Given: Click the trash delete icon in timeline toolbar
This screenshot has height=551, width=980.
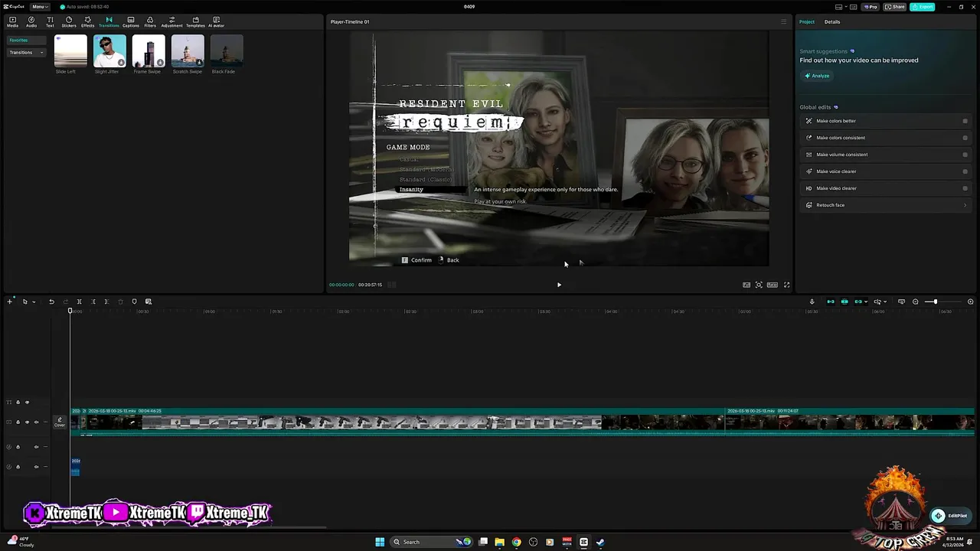Looking at the screenshot, I should 120,302.
